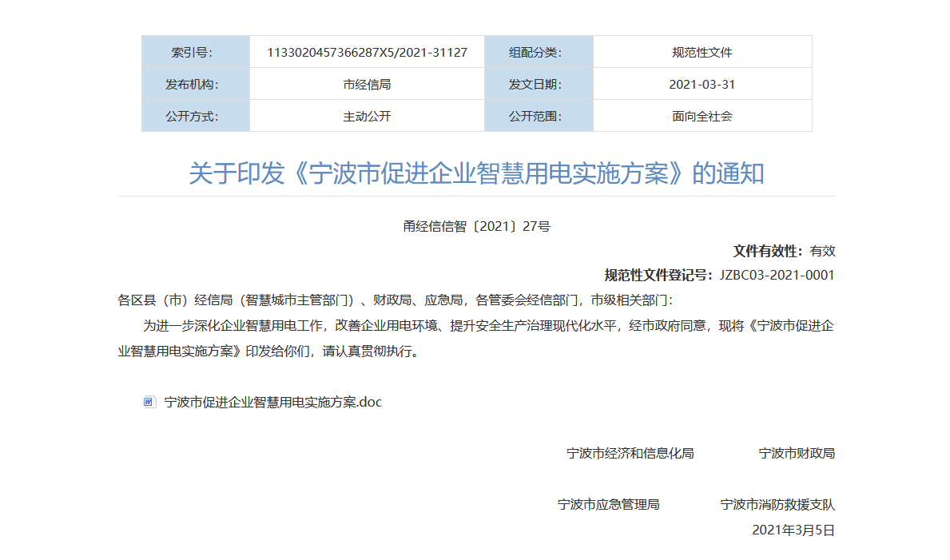Click the publication date 2021-03-31
The width and height of the screenshot is (950, 560).
[702, 83]
